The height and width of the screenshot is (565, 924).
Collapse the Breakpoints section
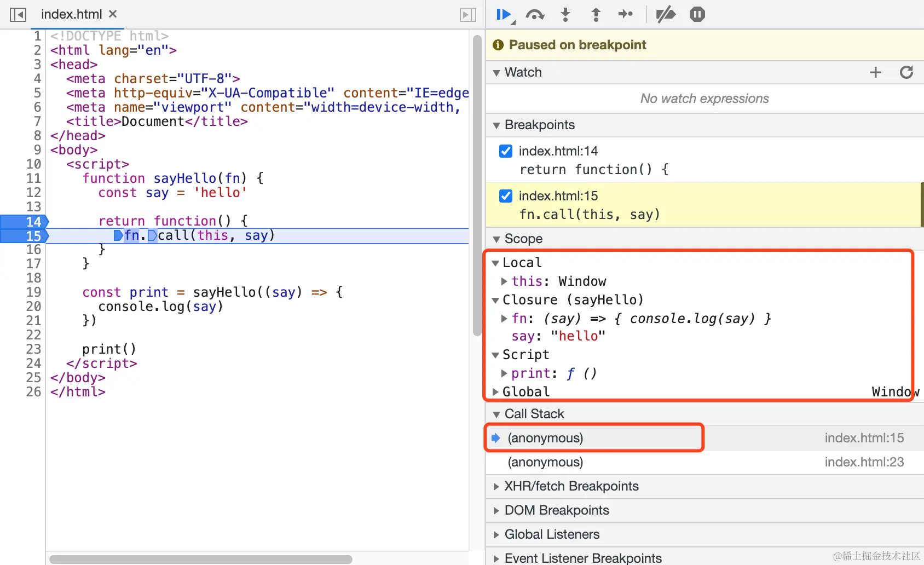(x=496, y=125)
